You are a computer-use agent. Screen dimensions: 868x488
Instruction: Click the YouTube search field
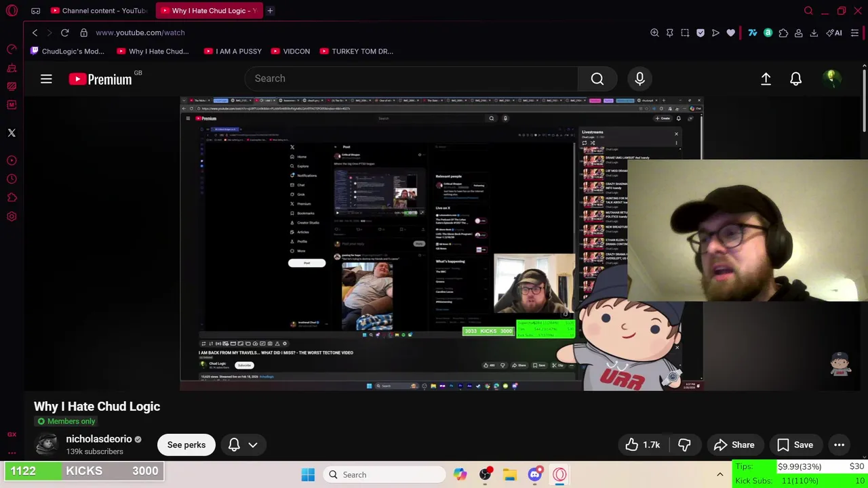click(411, 79)
